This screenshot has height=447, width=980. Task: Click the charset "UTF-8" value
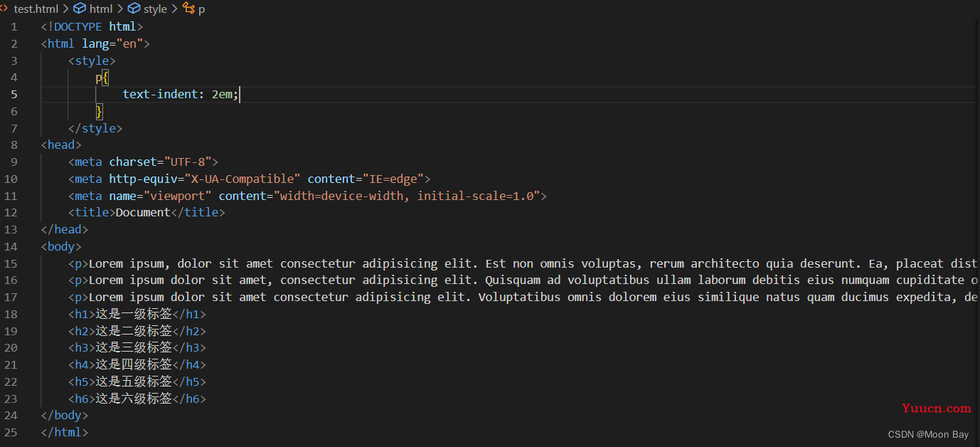tap(188, 162)
